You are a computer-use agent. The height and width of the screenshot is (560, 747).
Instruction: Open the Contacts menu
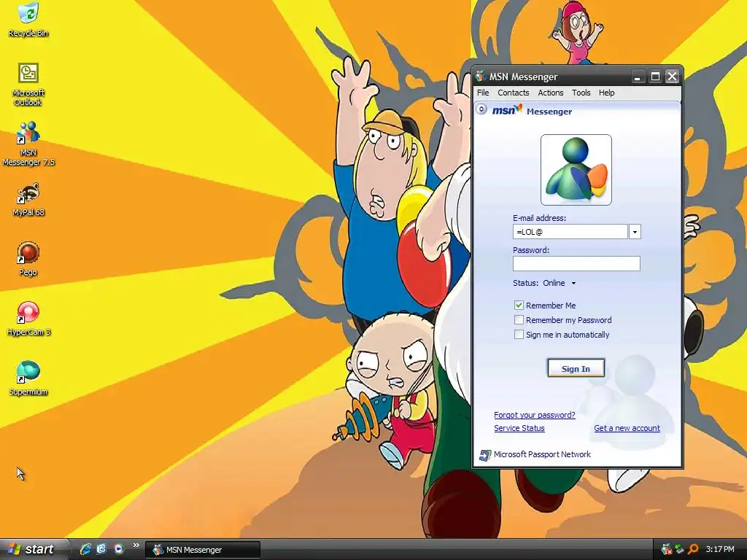(513, 93)
